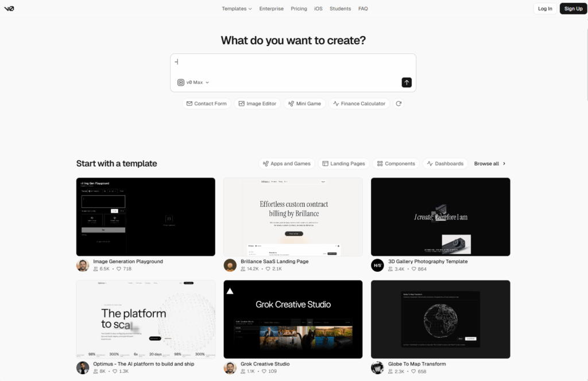Click the Image Generation Playground title

tap(128, 261)
